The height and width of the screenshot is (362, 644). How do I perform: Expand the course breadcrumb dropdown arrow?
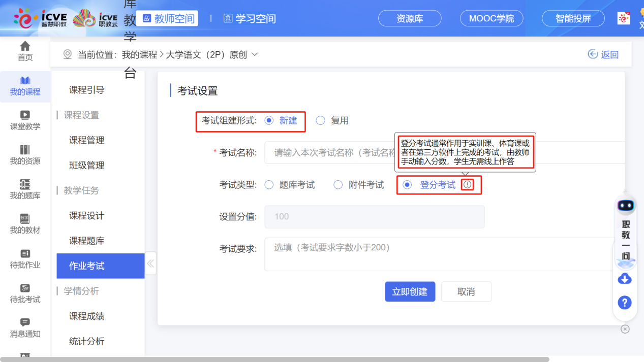(254, 54)
